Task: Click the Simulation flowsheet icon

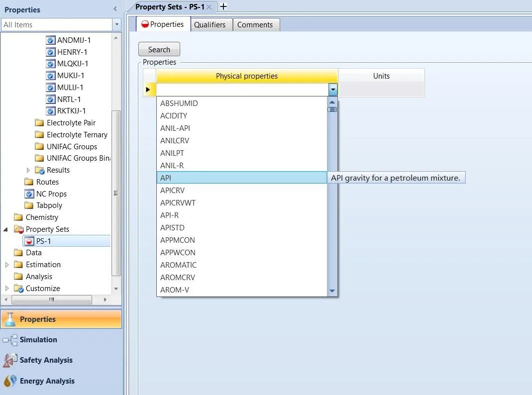Action: (x=10, y=340)
